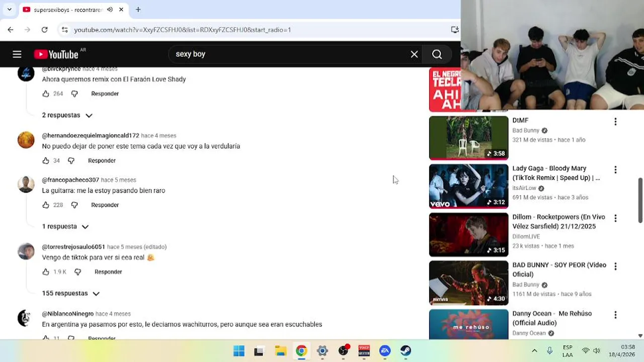Image resolution: width=644 pixels, height=362 pixels.
Task: Show hidden system tray icons chevron
Action: (534, 351)
